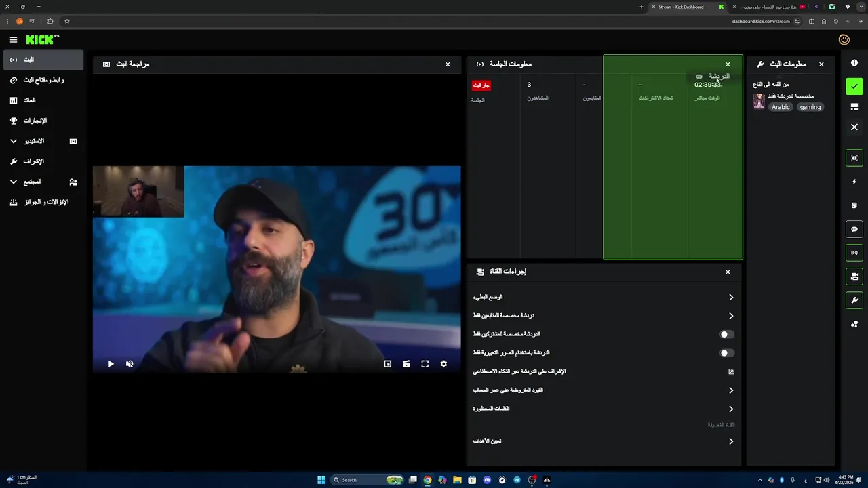Click the المشاهدون viewers count label
The width and height of the screenshot is (868, 488).
click(538, 98)
